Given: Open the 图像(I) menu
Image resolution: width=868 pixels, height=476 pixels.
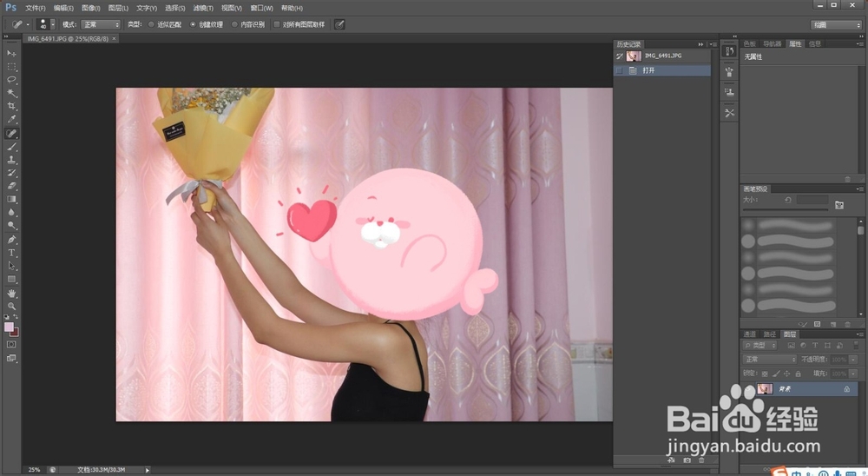Looking at the screenshot, I should [91, 9].
